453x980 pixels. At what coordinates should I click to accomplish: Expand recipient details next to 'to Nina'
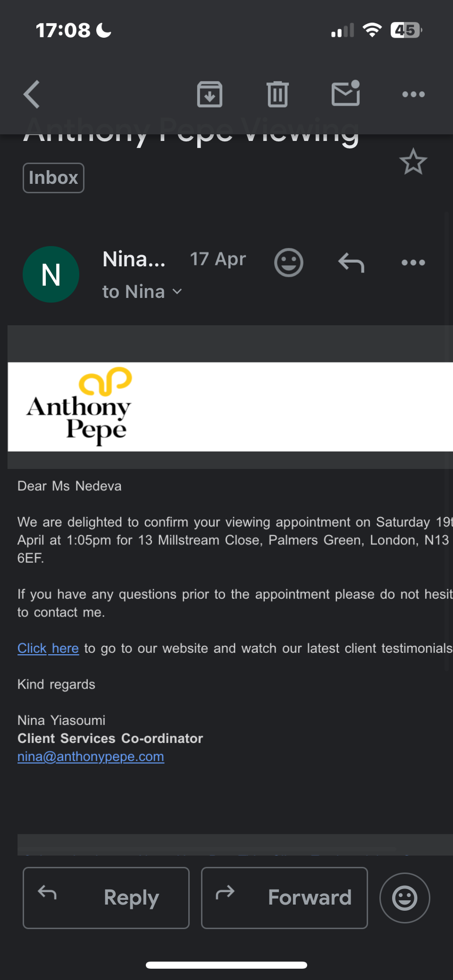point(177,292)
